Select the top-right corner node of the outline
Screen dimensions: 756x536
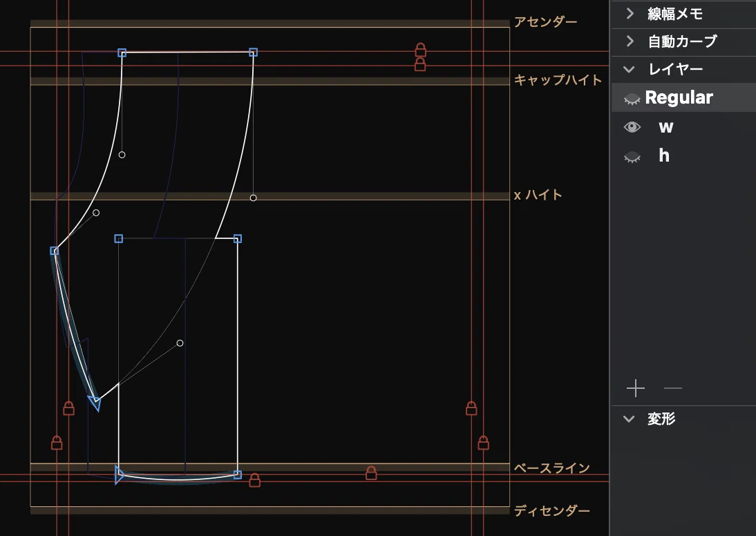click(x=253, y=52)
